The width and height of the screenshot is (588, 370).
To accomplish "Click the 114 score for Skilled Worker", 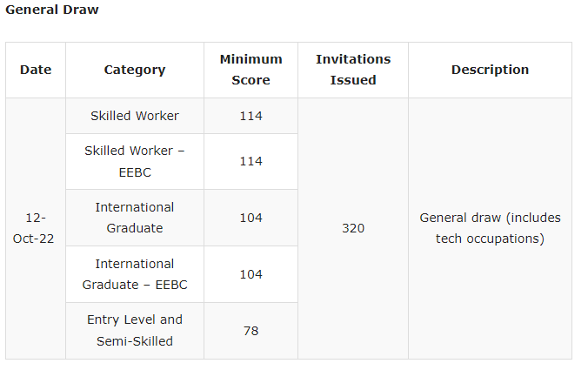I will click(x=251, y=116).
